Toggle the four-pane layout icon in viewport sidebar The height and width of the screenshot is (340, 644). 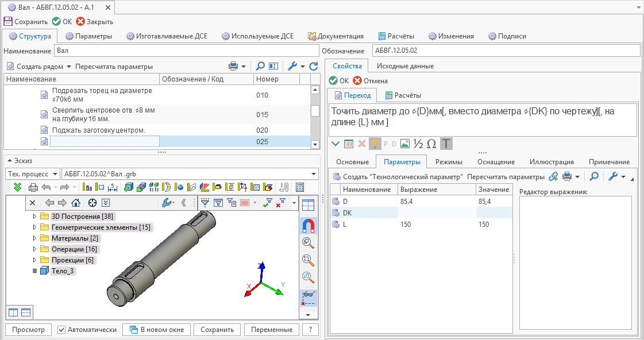(x=308, y=205)
